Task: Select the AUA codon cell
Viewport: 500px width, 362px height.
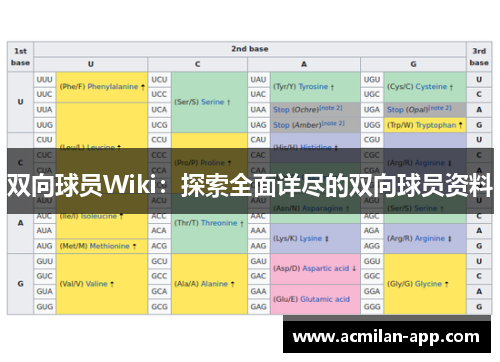Action: (x=45, y=231)
